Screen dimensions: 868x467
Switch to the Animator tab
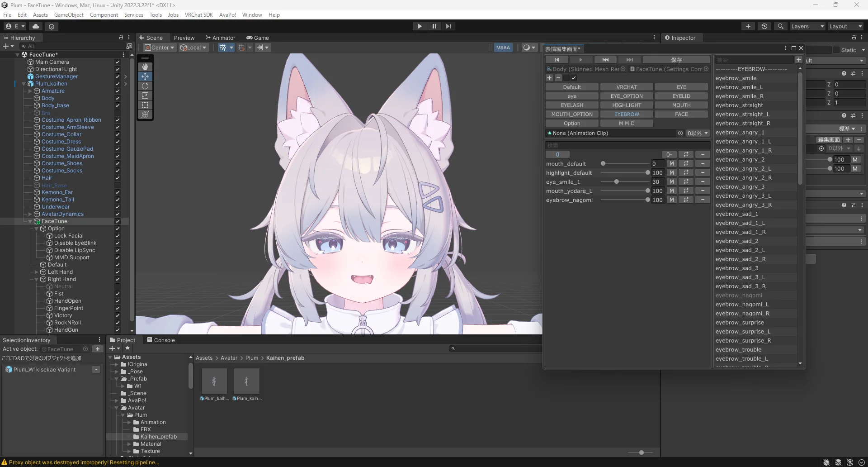[x=220, y=38]
